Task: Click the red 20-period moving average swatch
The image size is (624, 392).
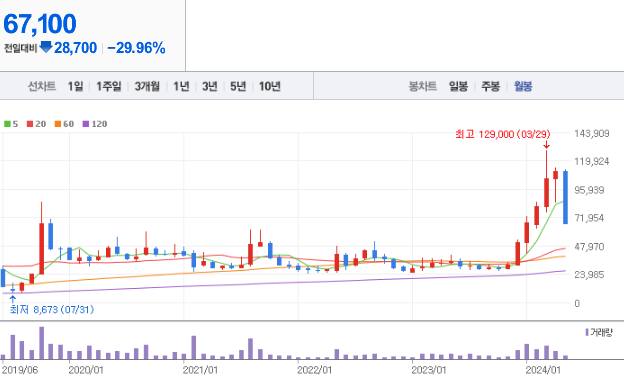Action: tap(30, 124)
